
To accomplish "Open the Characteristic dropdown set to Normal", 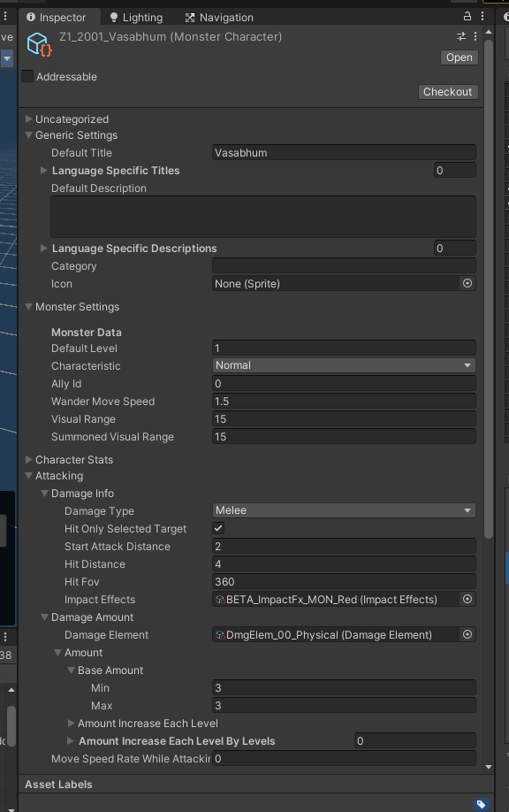I will 345,365.
